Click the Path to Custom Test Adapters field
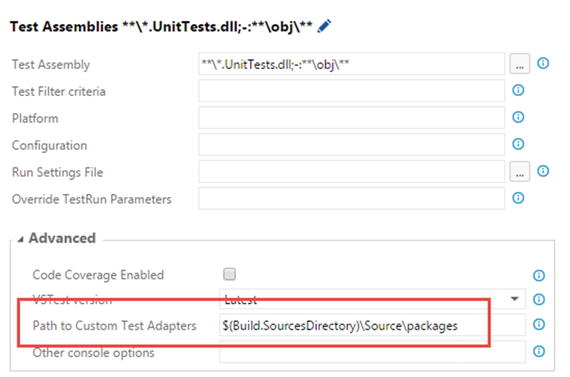 coord(372,325)
